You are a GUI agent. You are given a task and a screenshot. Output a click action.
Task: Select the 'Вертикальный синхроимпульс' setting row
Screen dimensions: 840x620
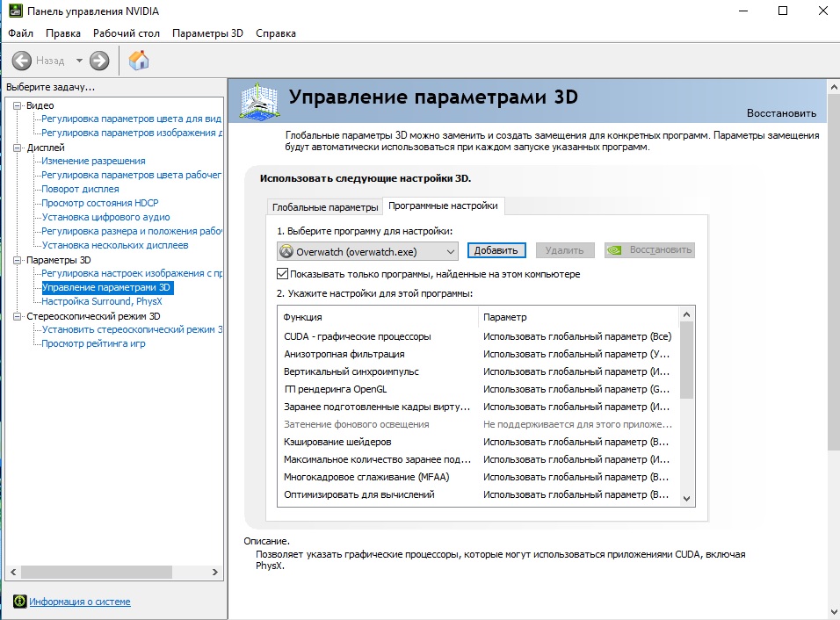[351, 371]
